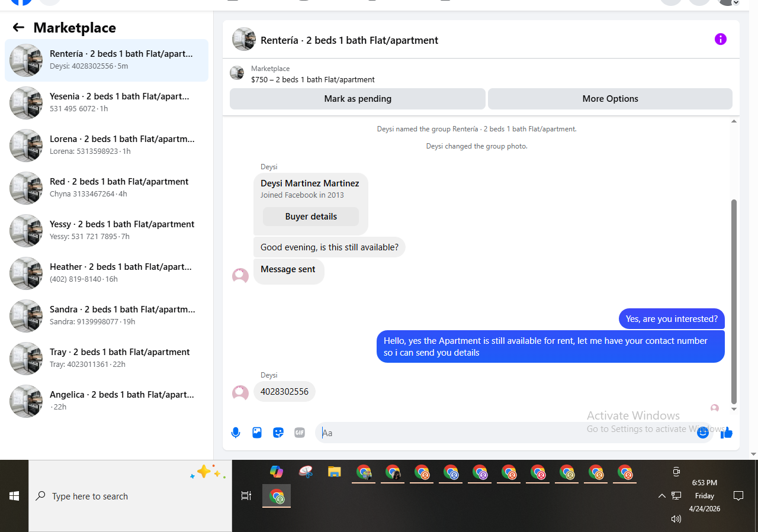Open the $750 – 2 beds 1 bath listing link
Viewport: 758px width, 532px height.
point(313,79)
